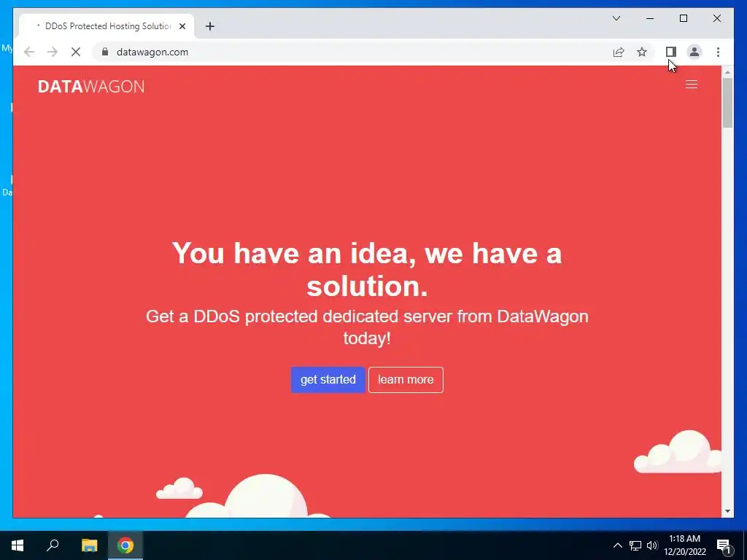Click the DATAWAGON logo
Viewport: 747px width, 560px height.
pos(91,86)
